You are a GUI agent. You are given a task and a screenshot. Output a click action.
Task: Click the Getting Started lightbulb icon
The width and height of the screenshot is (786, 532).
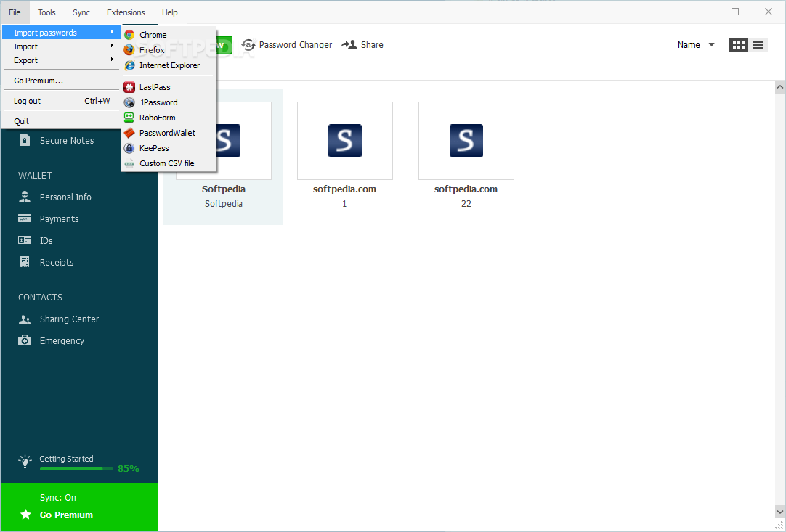coord(25,461)
